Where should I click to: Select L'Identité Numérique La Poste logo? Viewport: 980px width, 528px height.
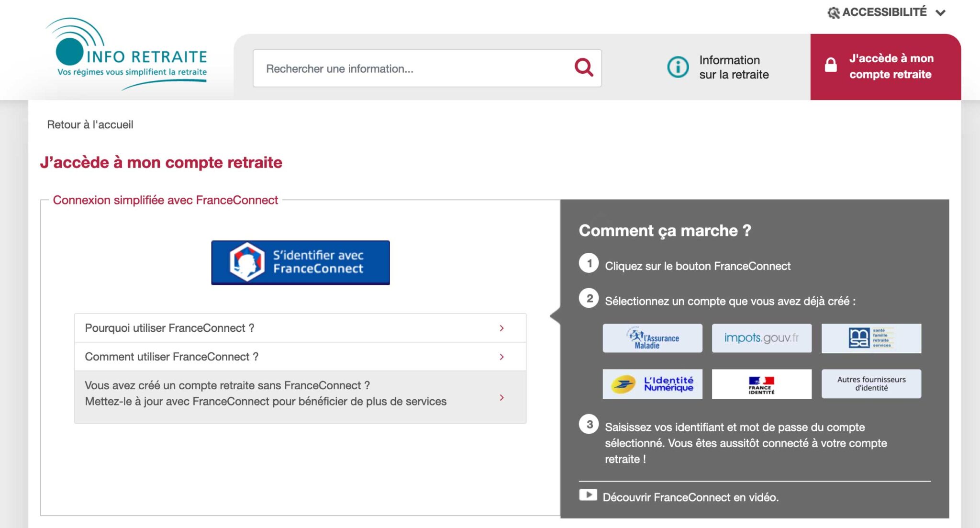[652, 383]
